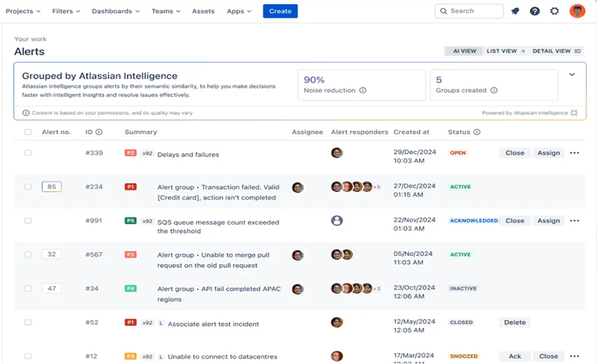Click the info icon beside ID column header
Screen dimensions: 597x364
tap(99, 132)
